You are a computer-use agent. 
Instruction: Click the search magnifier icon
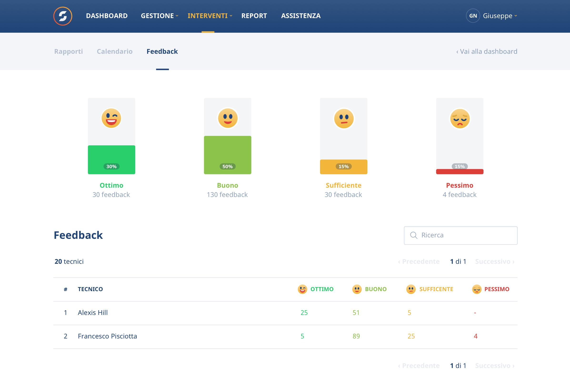(414, 235)
